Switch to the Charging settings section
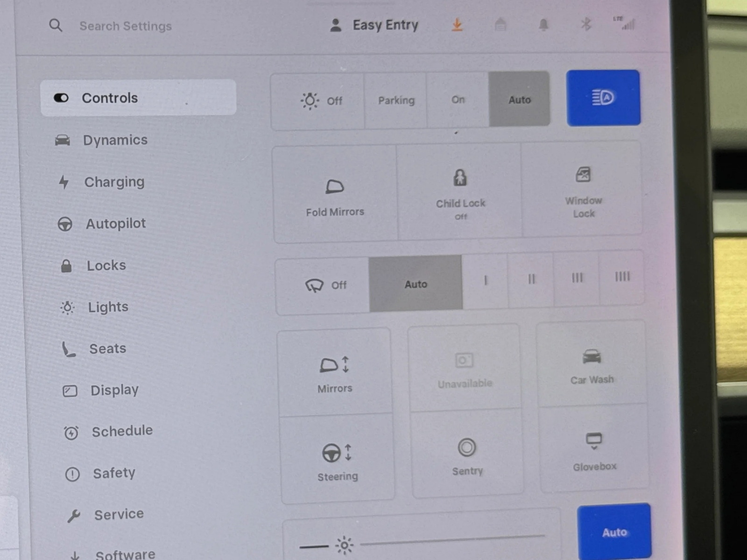 pos(114,182)
